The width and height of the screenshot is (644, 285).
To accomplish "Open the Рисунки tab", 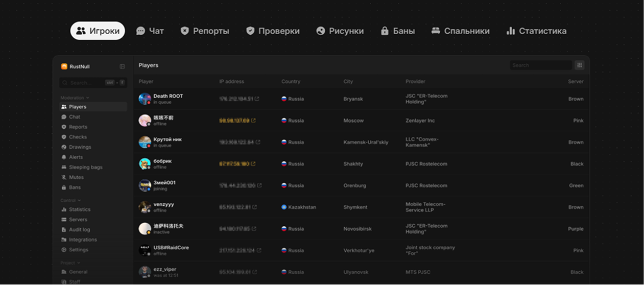I will pyautogui.click(x=340, y=31).
